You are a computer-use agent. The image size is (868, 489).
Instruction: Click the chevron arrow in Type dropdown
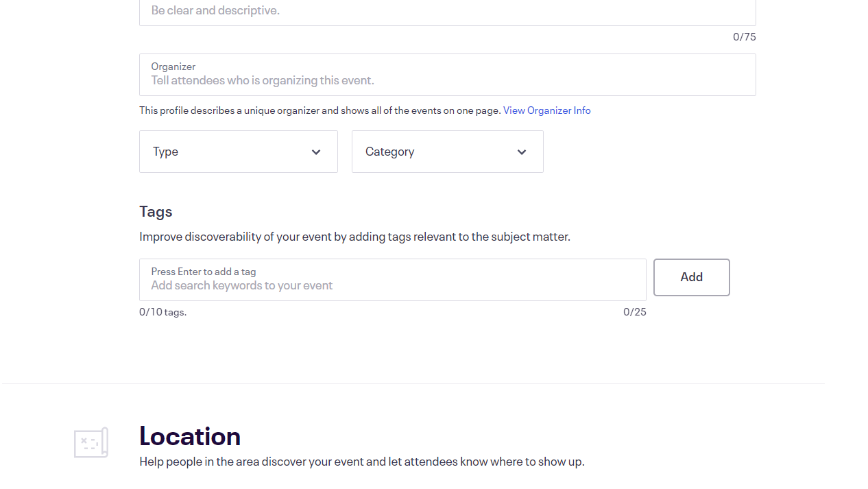tap(316, 152)
